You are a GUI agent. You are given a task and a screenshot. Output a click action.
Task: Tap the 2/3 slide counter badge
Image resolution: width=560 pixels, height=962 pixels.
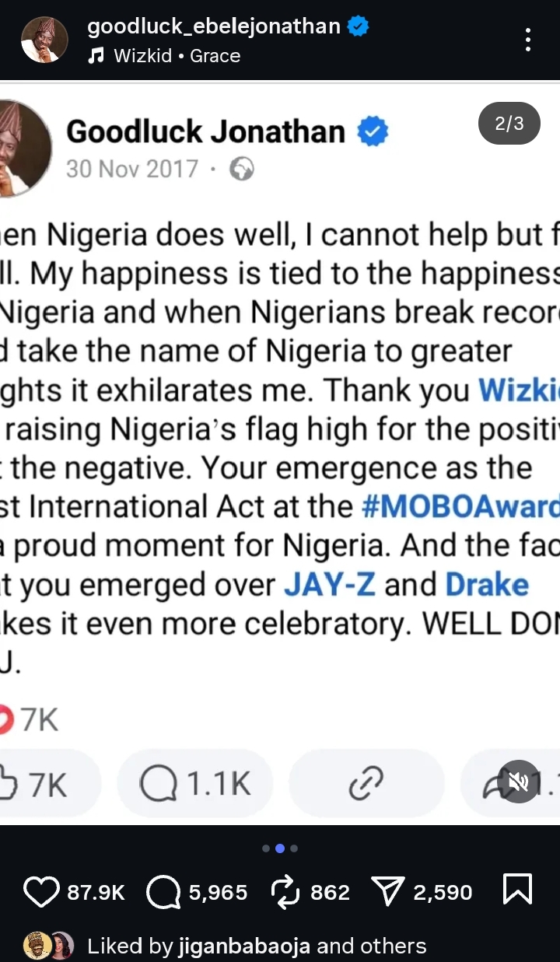(509, 124)
